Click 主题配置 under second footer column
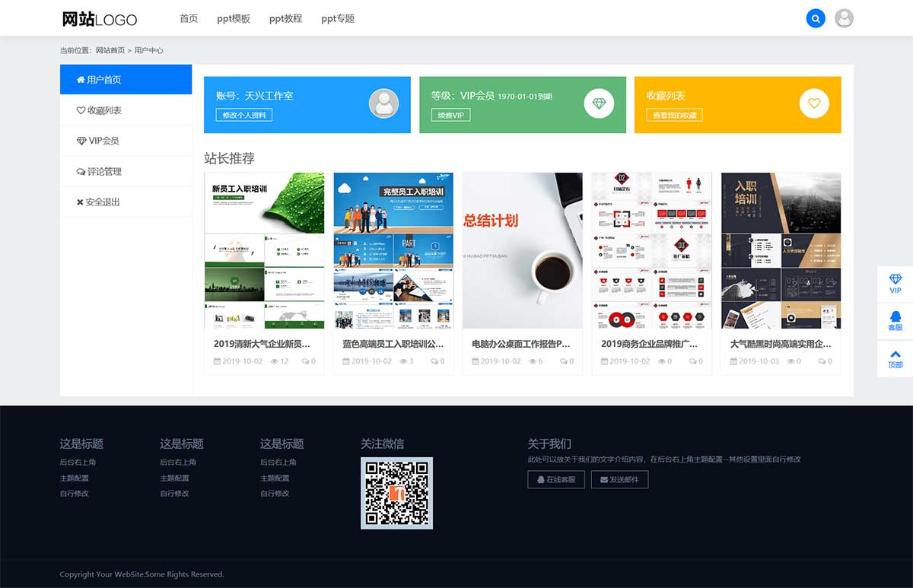Screen dimensions: 913x588 174,478
